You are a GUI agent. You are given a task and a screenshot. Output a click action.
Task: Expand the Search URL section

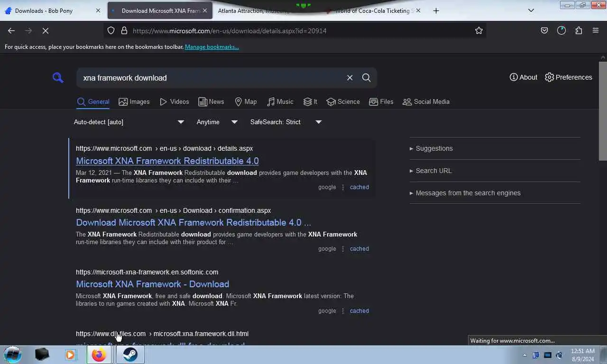pyautogui.click(x=431, y=171)
